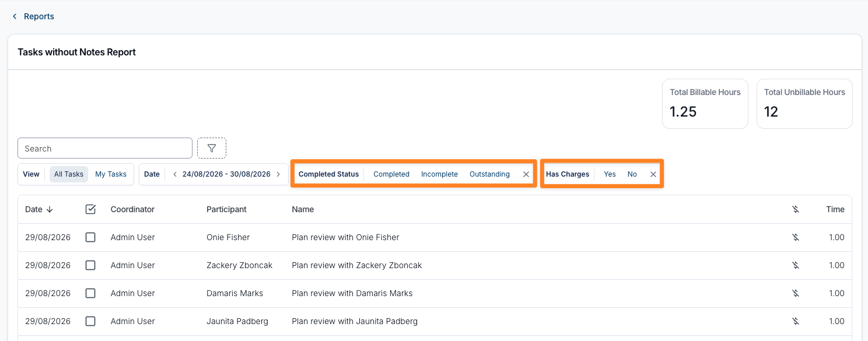Select participant Onie Fisher cell

pyautogui.click(x=228, y=237)
